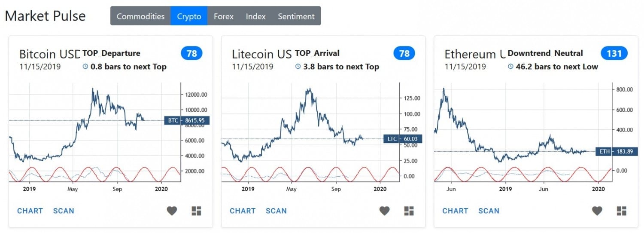
Task: Show the Sentiment tab
Action: tap(296, 16)
